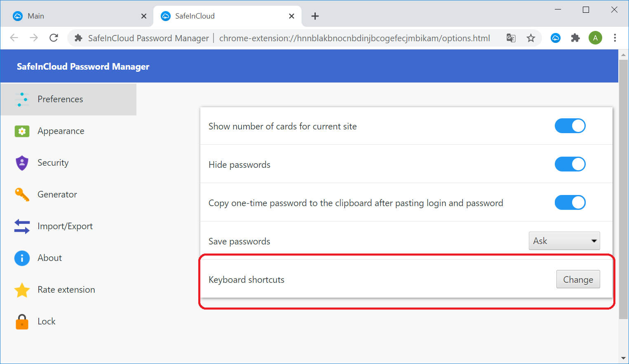Click the extension puzzle icon in address bar

coord(78,38)
